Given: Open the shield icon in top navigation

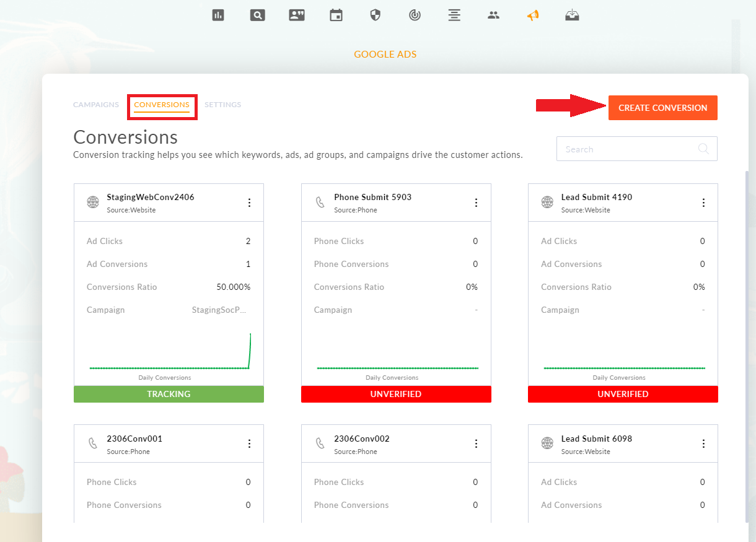Looking at the screenshot, I should [375, 15].
